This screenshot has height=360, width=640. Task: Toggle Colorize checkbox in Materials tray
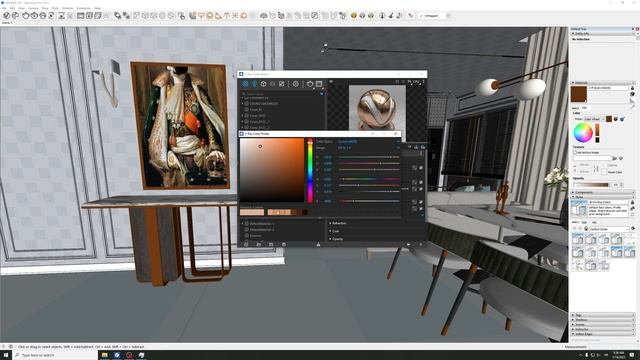606,165
